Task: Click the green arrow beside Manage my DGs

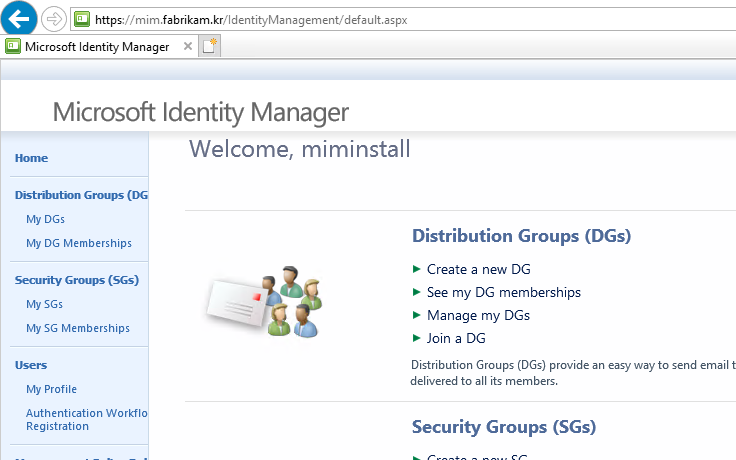Action: pos(416,315)
